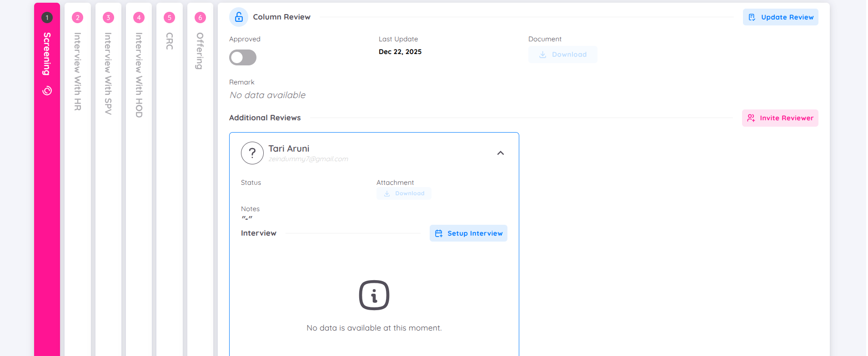Click the unlock icon beside Column Review
Image resolution: width=868 pixels, height=356 pixels.
(239, 17)
